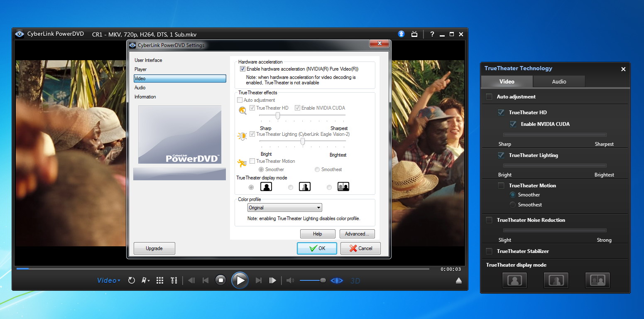644x319 pixels.
Task: Click the eject icon in the player bar
Action: tap(459, 280)
